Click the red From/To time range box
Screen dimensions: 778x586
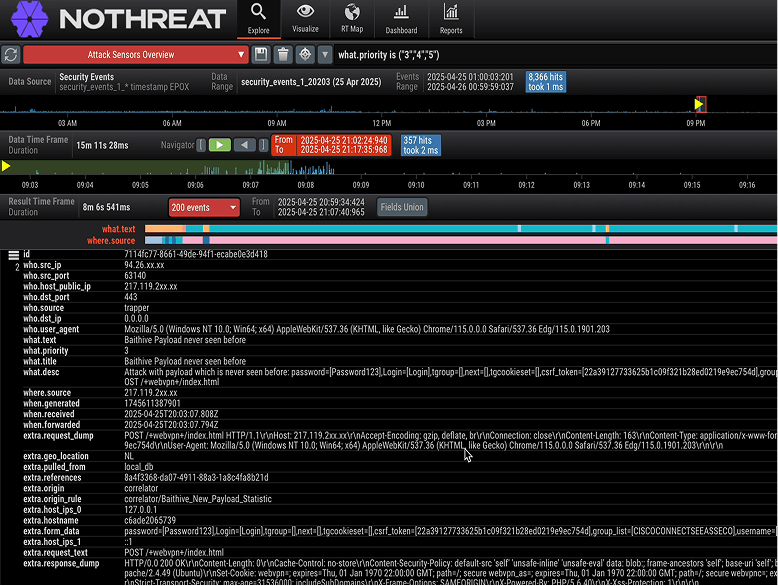tap(332, 145)
